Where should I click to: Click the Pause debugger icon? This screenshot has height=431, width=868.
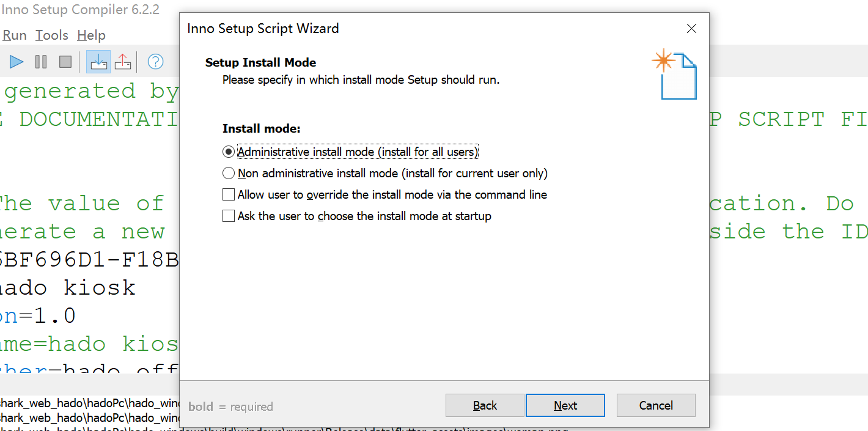[x=40, y=61]
